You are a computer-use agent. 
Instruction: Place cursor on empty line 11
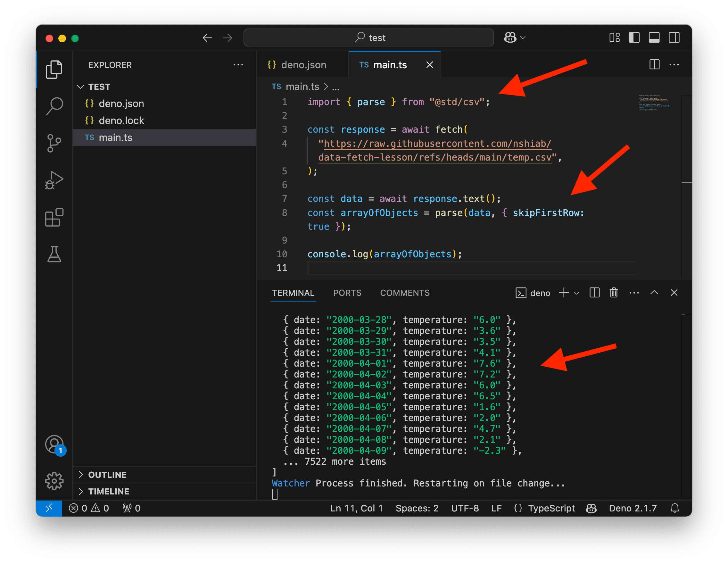point(472,268)
